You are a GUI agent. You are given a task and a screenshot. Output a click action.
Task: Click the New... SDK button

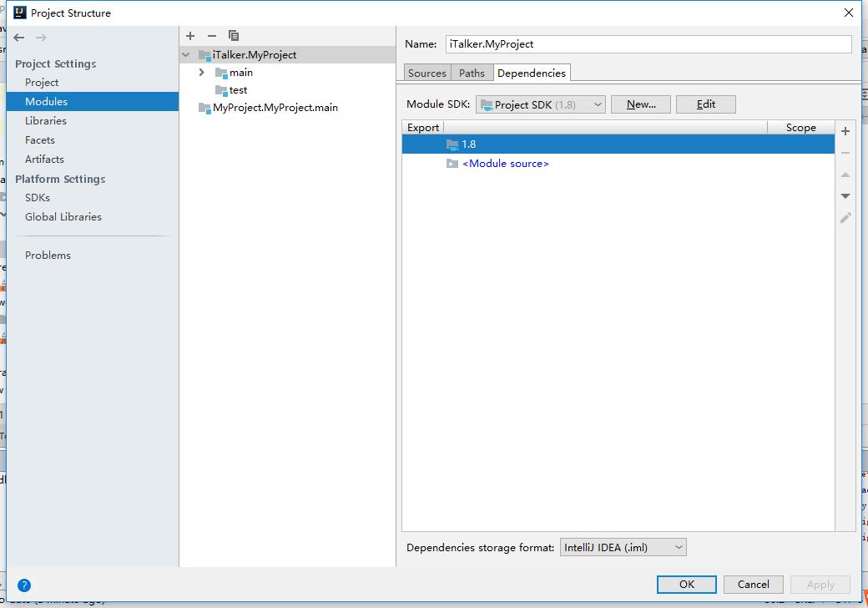tap(640, 104)
